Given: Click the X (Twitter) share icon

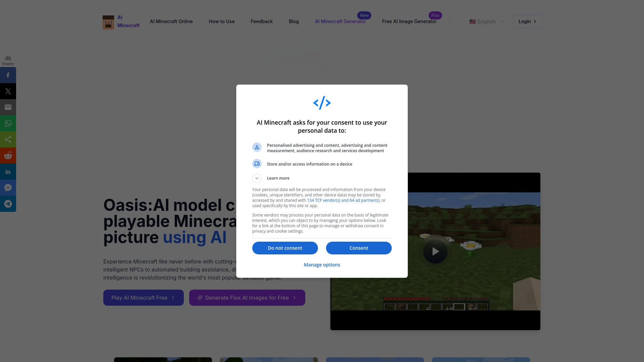Looking at the screenshot, I should click(8, 91).
